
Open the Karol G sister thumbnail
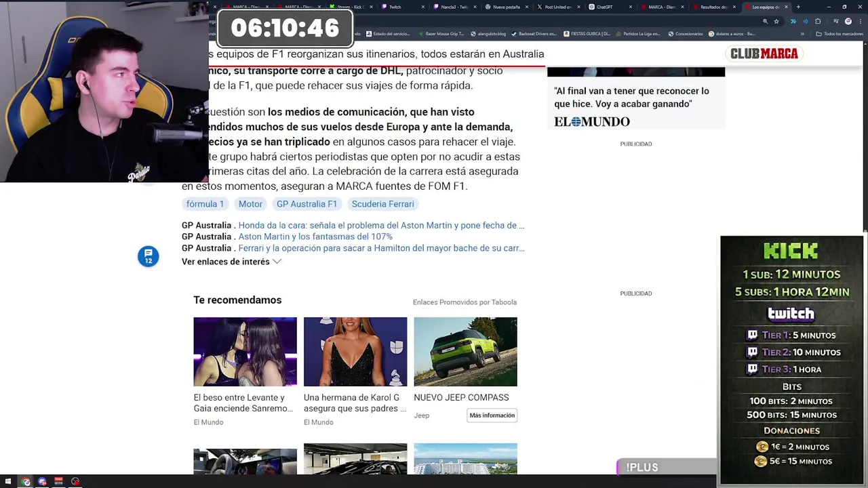(x=355, y=352)
